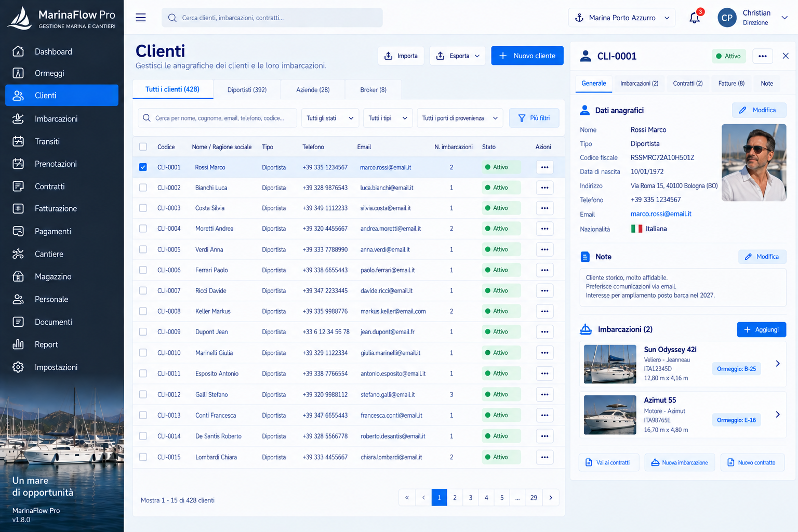Open the Magazzino sidebar icon
The width and height of the screenshot is (798, 532).
pos(18,276)
